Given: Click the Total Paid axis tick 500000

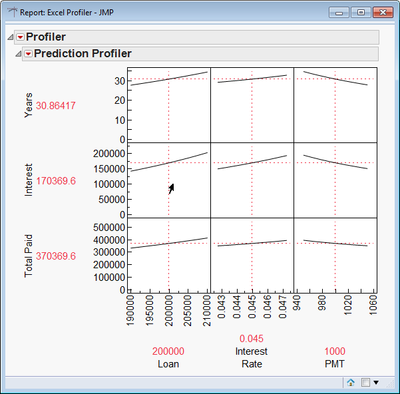Looking at the screenshot, I should click(x=109, y=228).
